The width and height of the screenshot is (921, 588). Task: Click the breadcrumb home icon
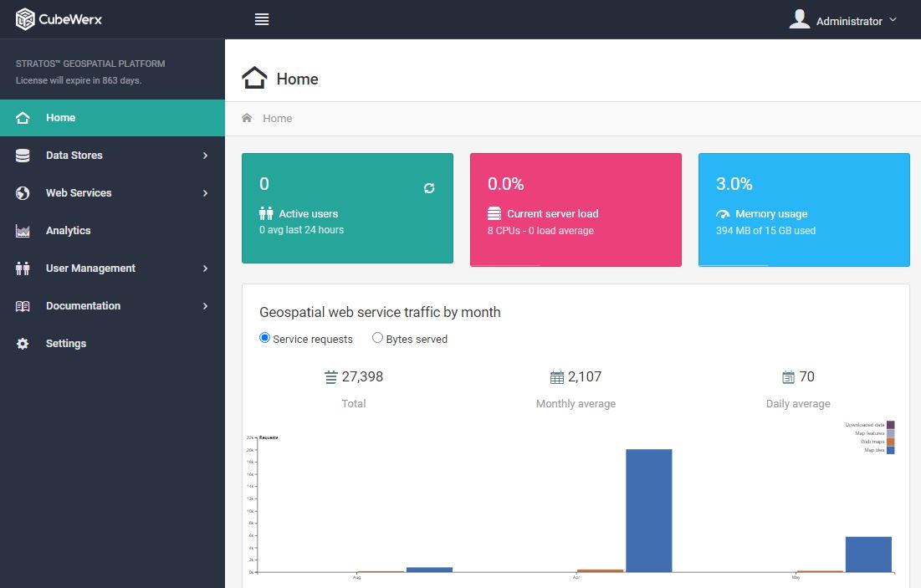[x=247, y=118]
